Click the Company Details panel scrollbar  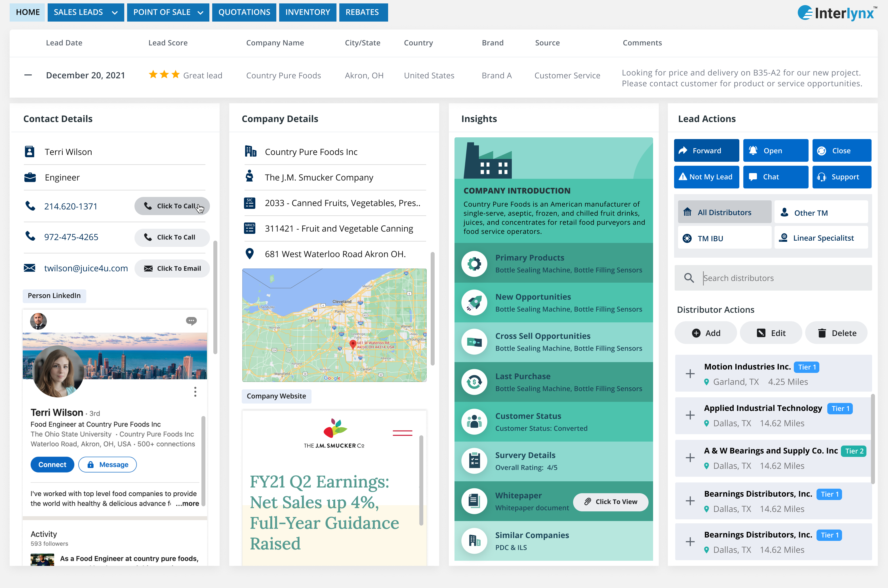coord(433,309)
